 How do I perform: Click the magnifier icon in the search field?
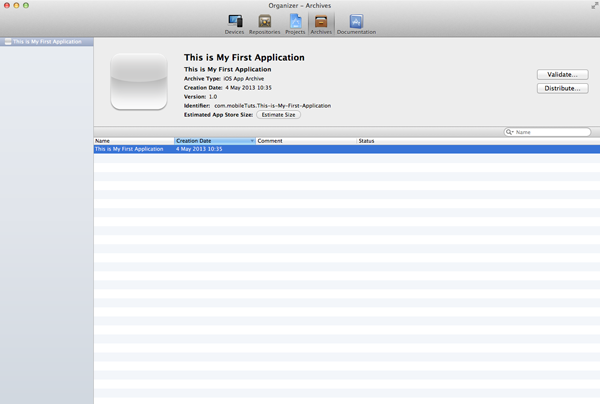pyautogui.click(x=510, y=132)
